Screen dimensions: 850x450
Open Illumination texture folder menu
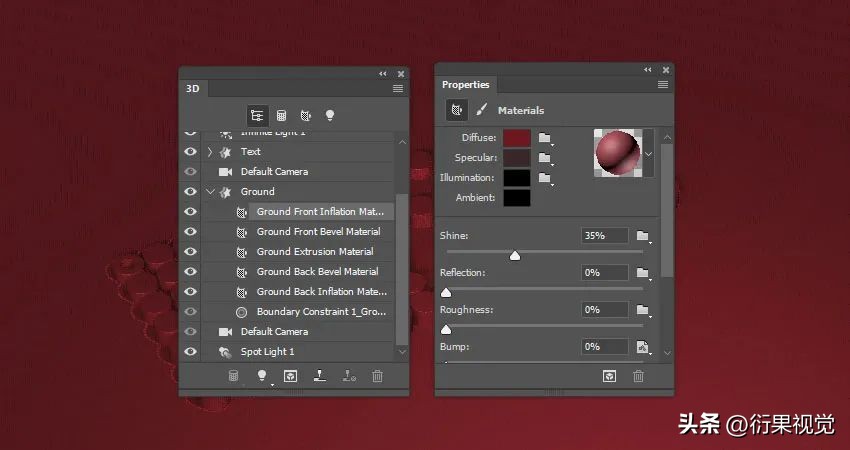click(x=545, y=178)
